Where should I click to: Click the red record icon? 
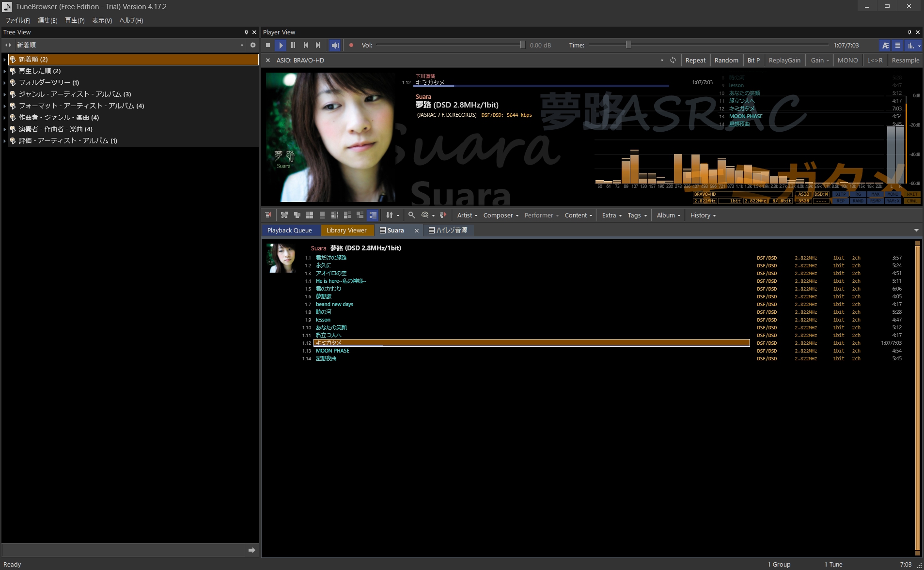pyautogui.click(x=351, y=45)
